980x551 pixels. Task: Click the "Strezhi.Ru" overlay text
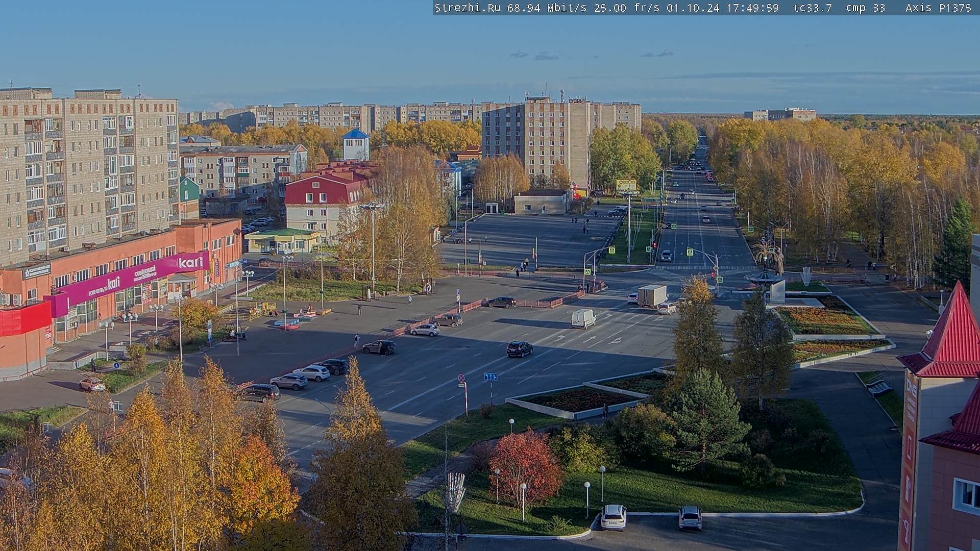point(467,8)
